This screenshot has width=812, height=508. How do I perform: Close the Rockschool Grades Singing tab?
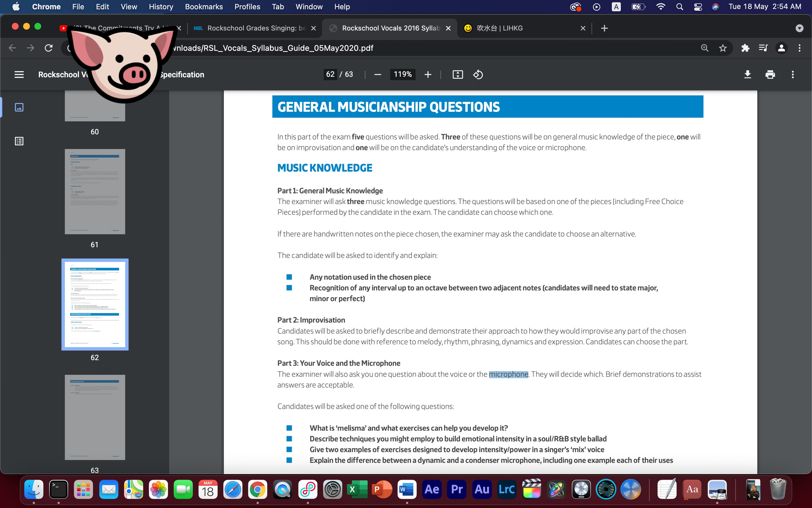tap(314, 28)
